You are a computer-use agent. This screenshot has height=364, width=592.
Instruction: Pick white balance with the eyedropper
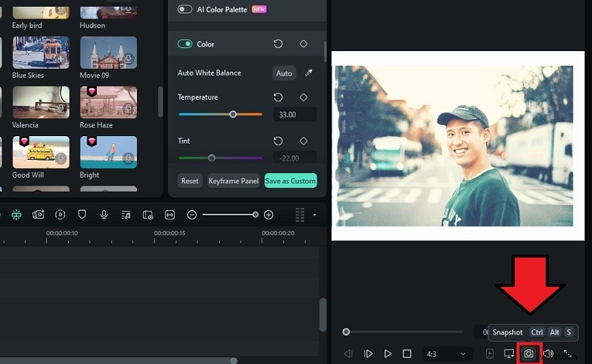[x=309, y=73]
